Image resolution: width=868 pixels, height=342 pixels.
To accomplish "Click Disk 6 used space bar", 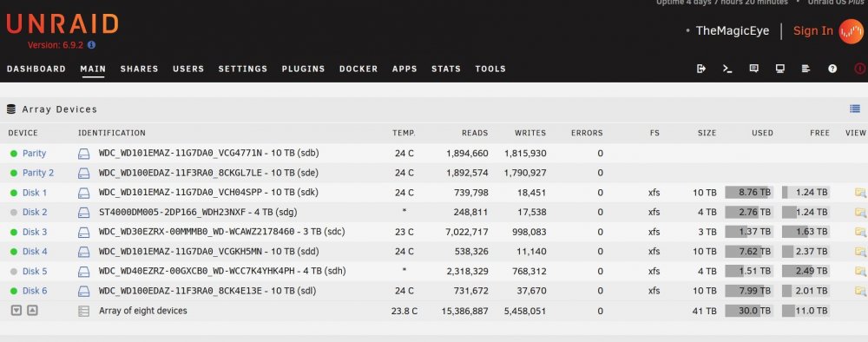I will (x=749, y=291).
